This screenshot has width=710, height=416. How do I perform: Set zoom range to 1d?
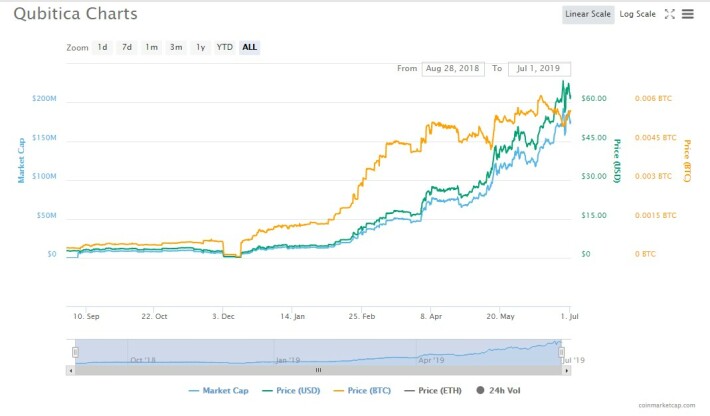(102, 47)
